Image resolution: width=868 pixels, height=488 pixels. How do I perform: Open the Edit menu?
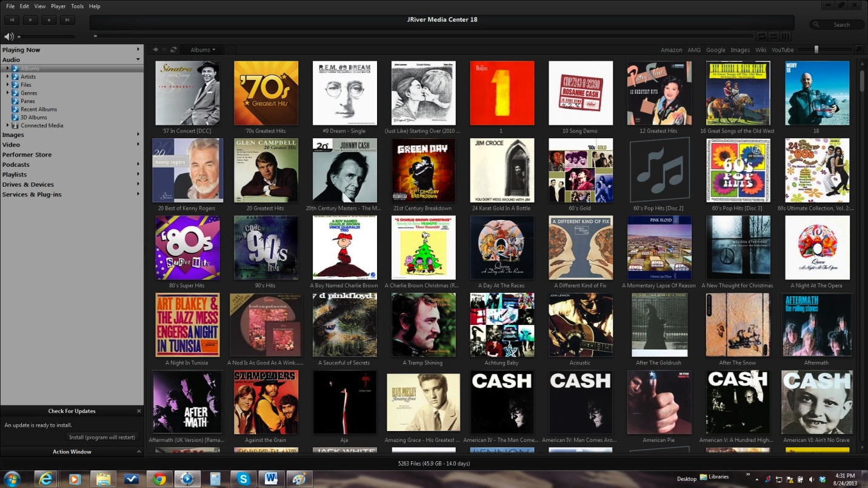24,6
